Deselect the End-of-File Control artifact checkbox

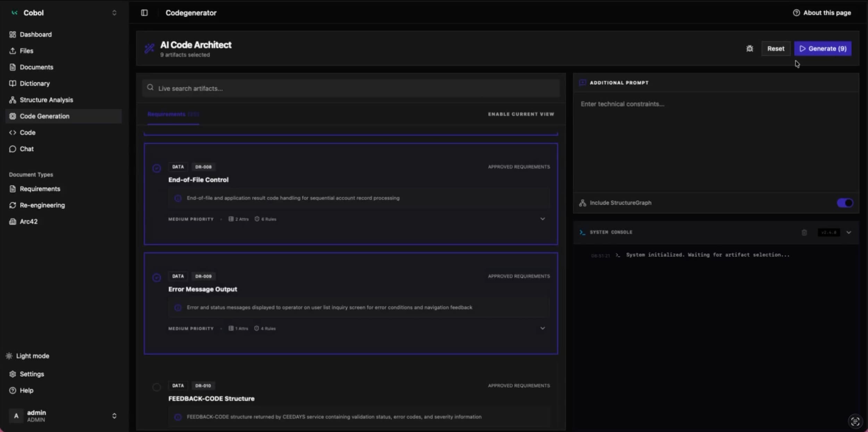pyautogui.click(x=157, y=168)
